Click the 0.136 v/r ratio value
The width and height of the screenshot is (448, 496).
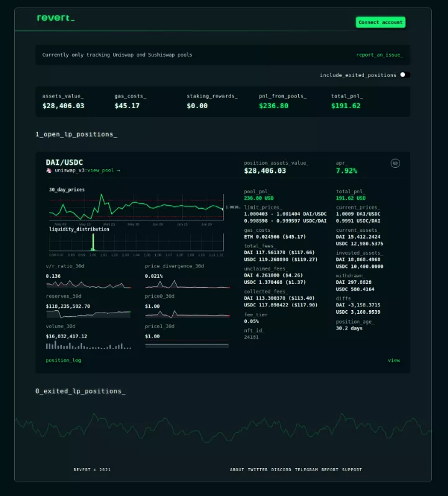(53, 276)
